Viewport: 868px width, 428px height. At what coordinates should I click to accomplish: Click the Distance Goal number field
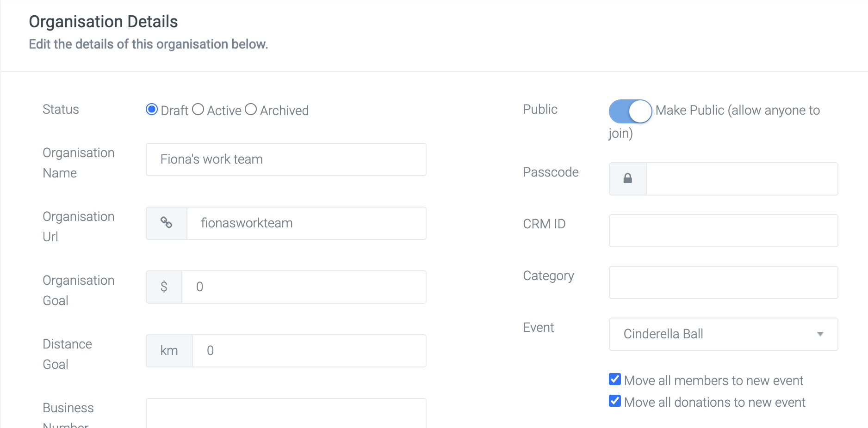point(309,350)
